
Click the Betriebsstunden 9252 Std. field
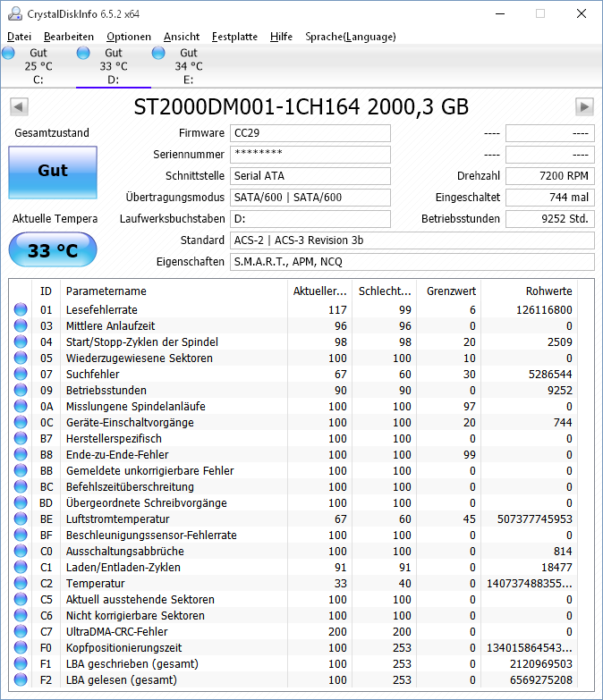click(x=550, y=219)
